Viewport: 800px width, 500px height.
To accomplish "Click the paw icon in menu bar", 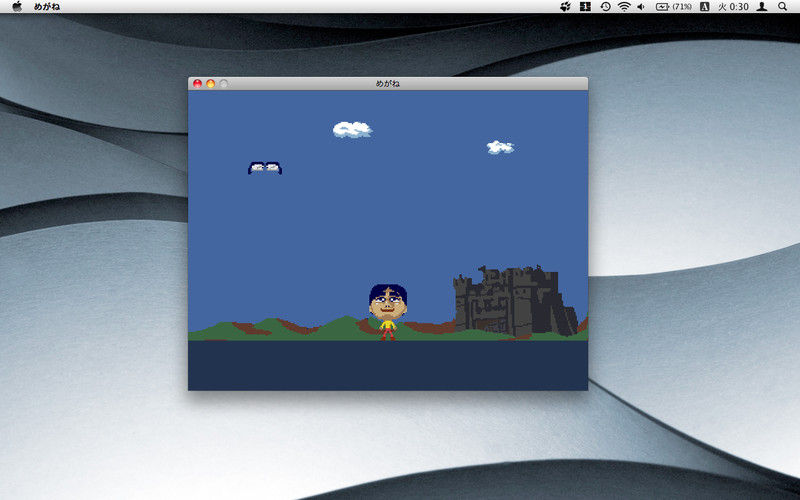I will click(x=565, y=7).
